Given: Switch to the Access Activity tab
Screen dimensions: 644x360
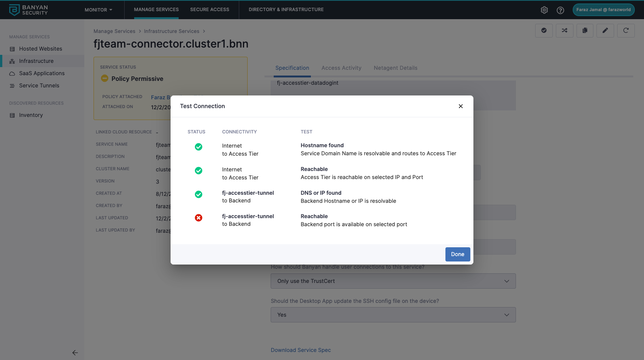Looking at the screenshot, I should click(x=341, y=68).
